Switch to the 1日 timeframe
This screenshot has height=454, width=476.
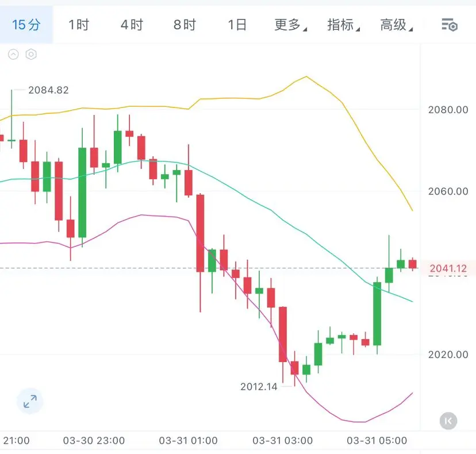[x=237, y=25]
